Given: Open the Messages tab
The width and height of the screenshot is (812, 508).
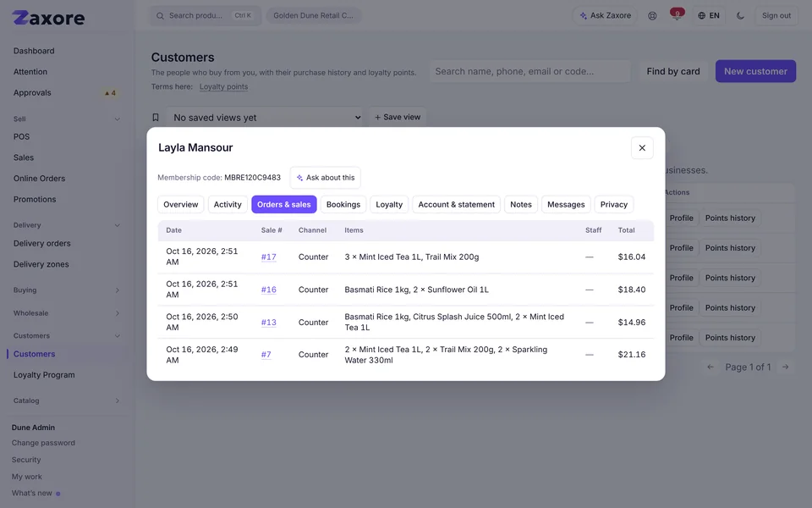Looking at the screenshot, I should click(x=566, y=204).
